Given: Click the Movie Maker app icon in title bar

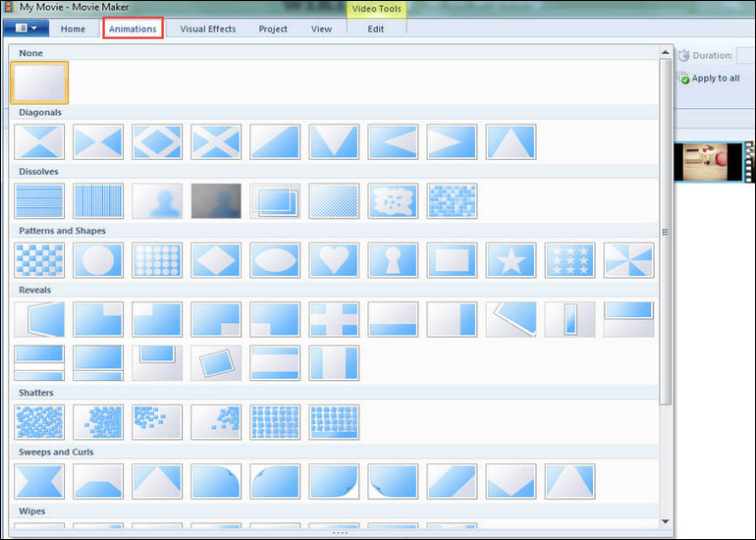Looking at the screenshot, I should click(8, 7).
